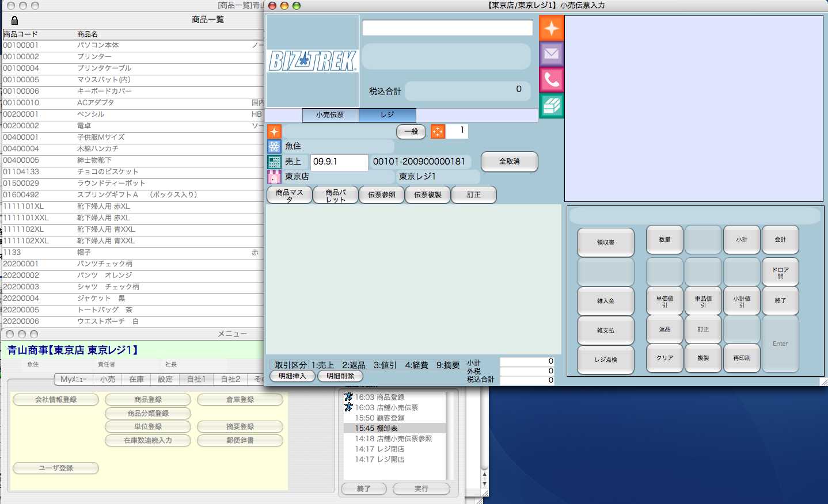828x504 pixels.
Task: Click the orange dotted icon beside 一般
Action: click(x=438, y=132)
